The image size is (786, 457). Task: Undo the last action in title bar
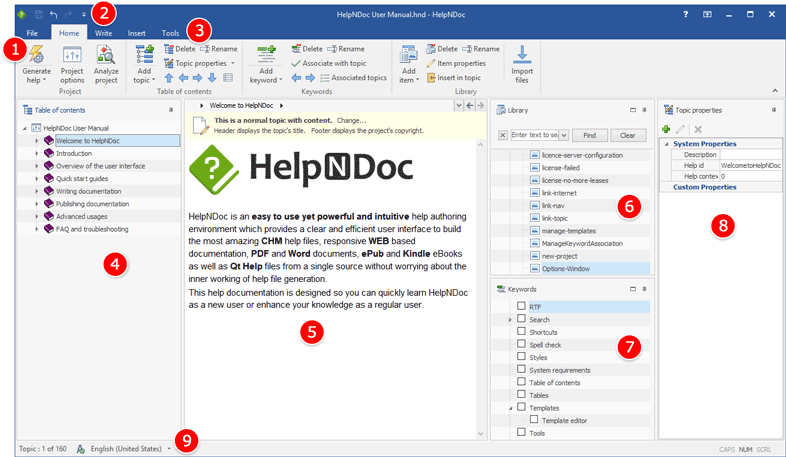(x=54, y=15)
